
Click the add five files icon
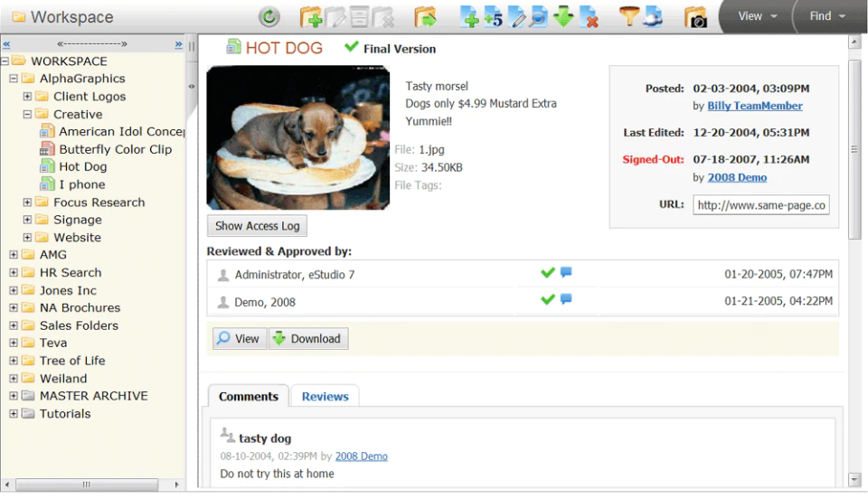click(x=493, y=17)
